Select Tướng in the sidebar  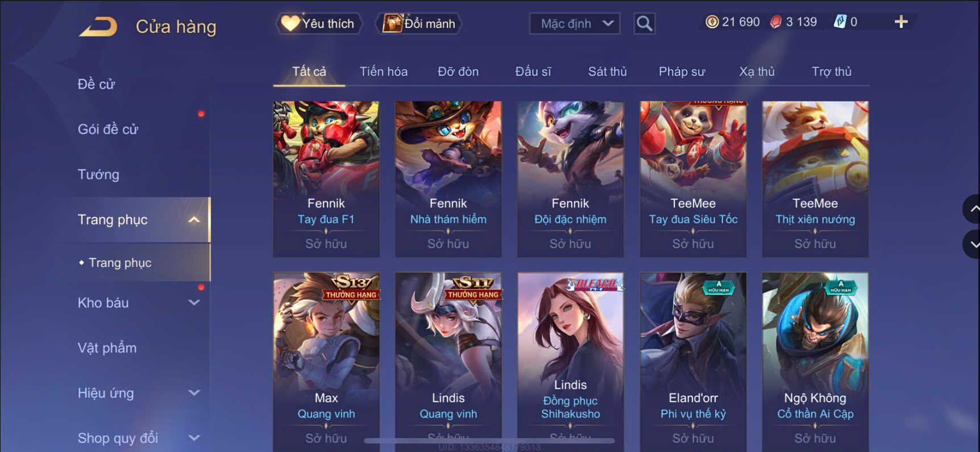click(x=98, y=174)
